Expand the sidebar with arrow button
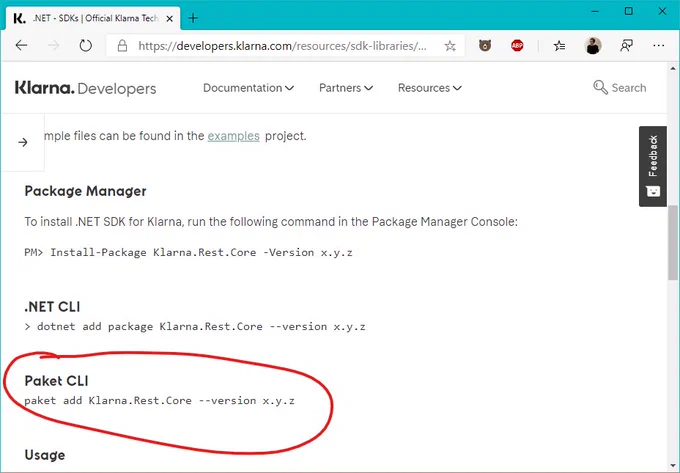The width and height of the screenshot is (680, 473). 23,142
